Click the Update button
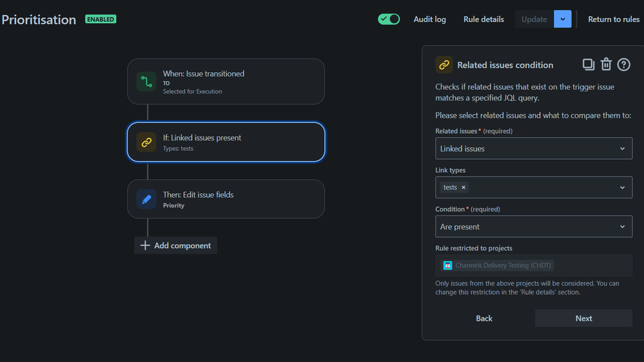The height and width of the screenshot is (362, 644). tap(534, 19)
